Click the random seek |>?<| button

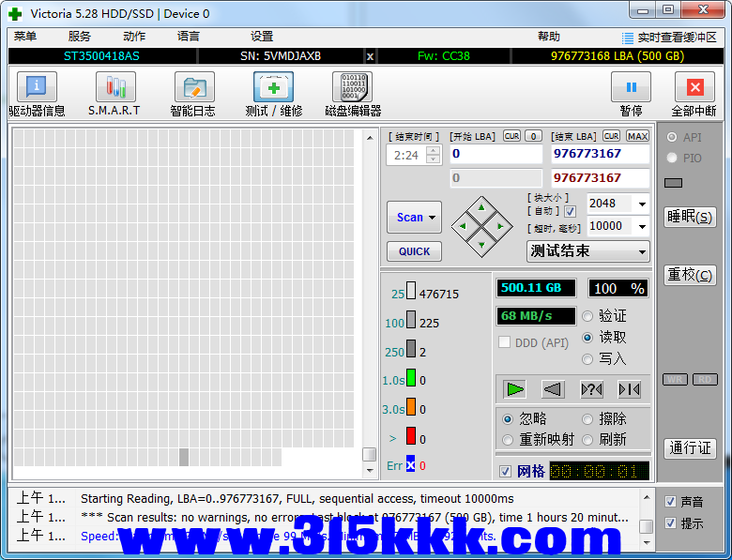pos(591,389)
